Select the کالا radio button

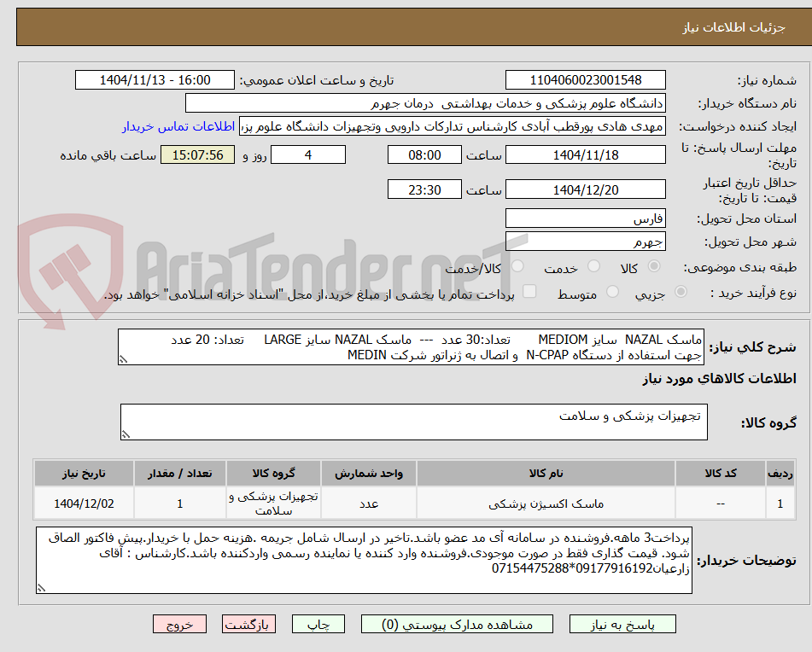point(654,266)
